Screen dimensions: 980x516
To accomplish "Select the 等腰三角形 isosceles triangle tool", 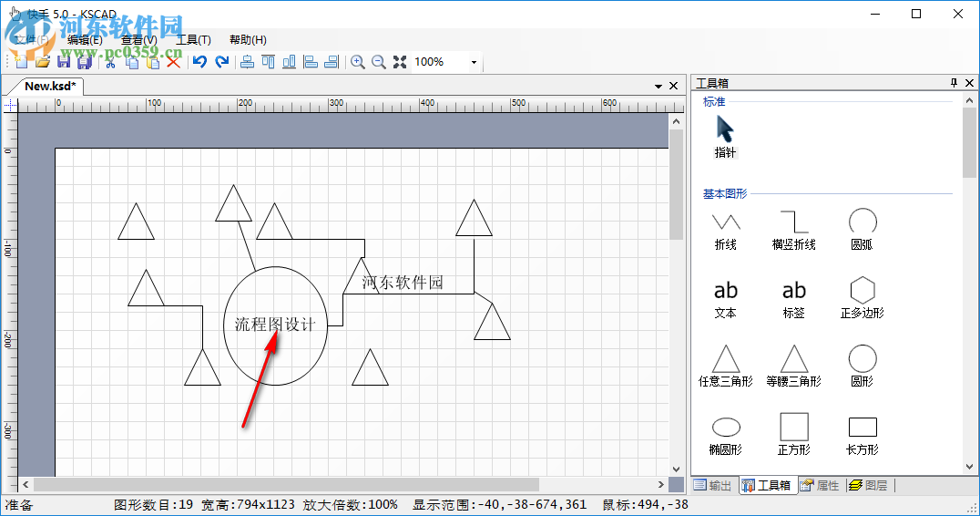I will [x=794, y=366].
